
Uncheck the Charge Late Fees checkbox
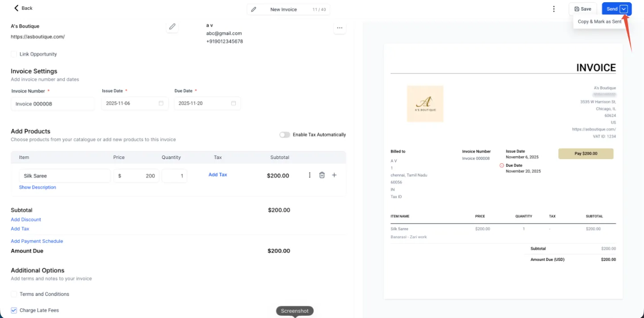(x=14, y=310)
